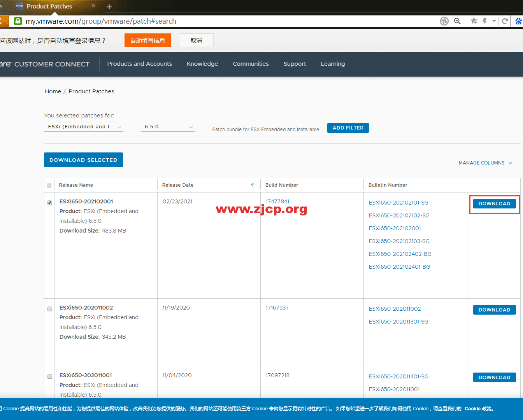Open the 6.5.0 version dropdown
The image size is (523, 420).
pos(168,127)
